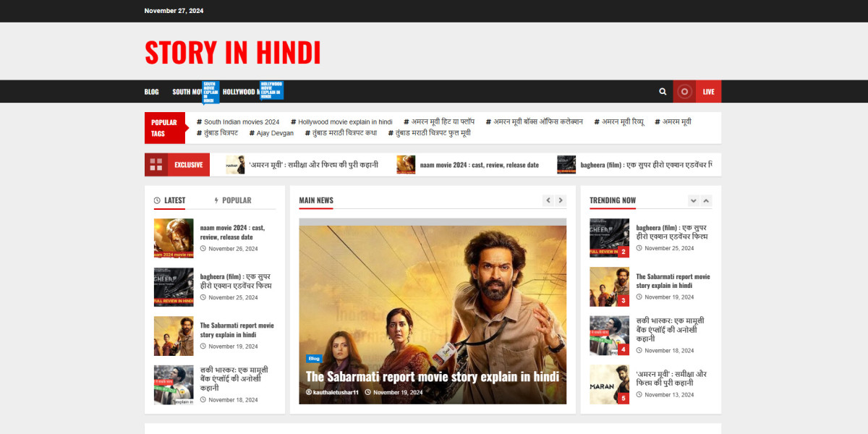
Task: Open the bagheera film thumbnail in Trending Now
Action: click(609, 237)
